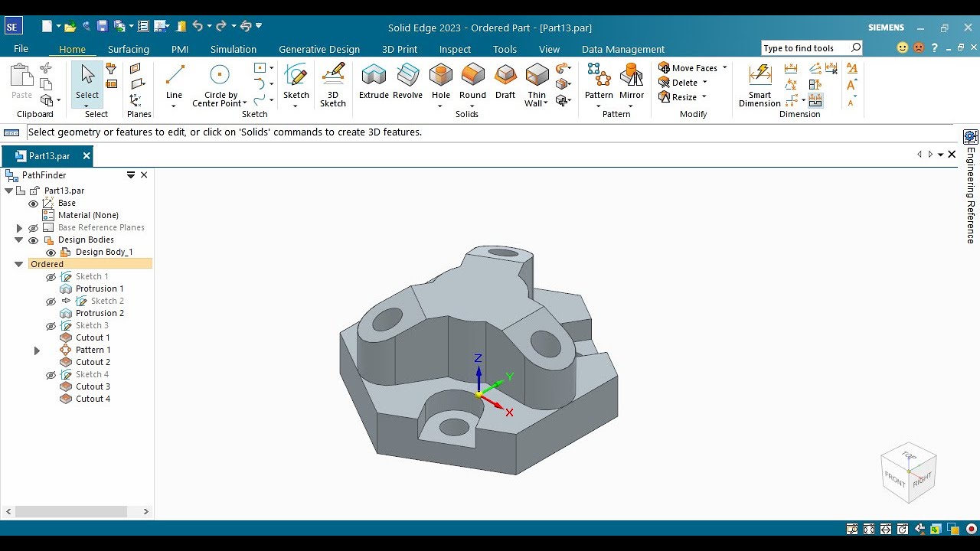Open the Inspect tab
The image size is (980, 551).
click(x=456, y=49)
